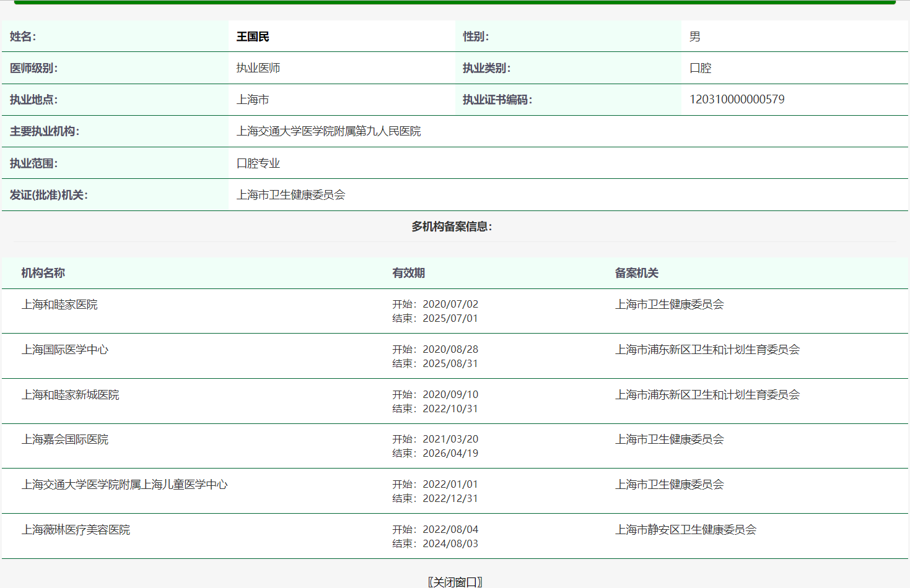Click the 备案机关 column header

point(637,273)
